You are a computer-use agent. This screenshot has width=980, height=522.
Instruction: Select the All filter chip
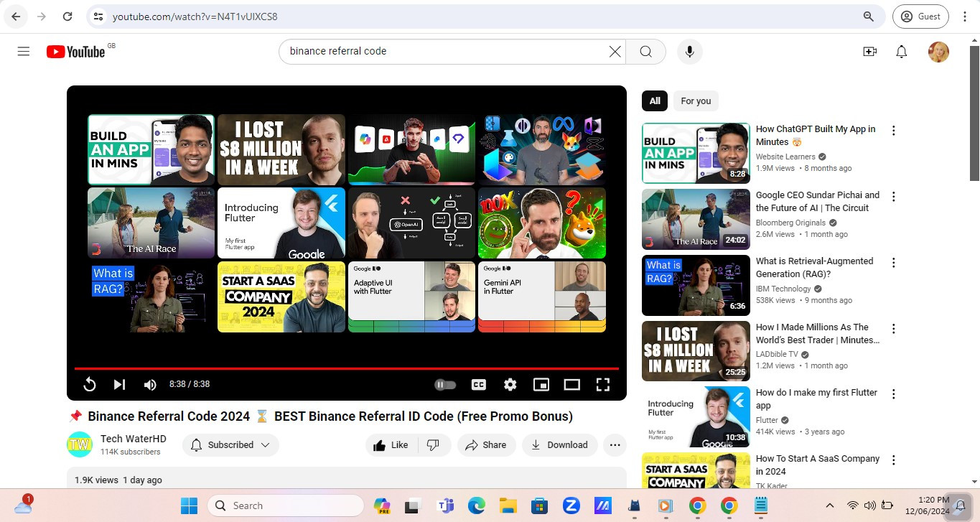(655, 101)
